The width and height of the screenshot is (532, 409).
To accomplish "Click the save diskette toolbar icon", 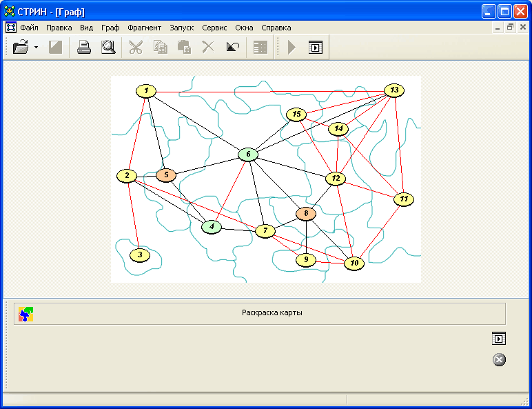I will tap(55, 47).
